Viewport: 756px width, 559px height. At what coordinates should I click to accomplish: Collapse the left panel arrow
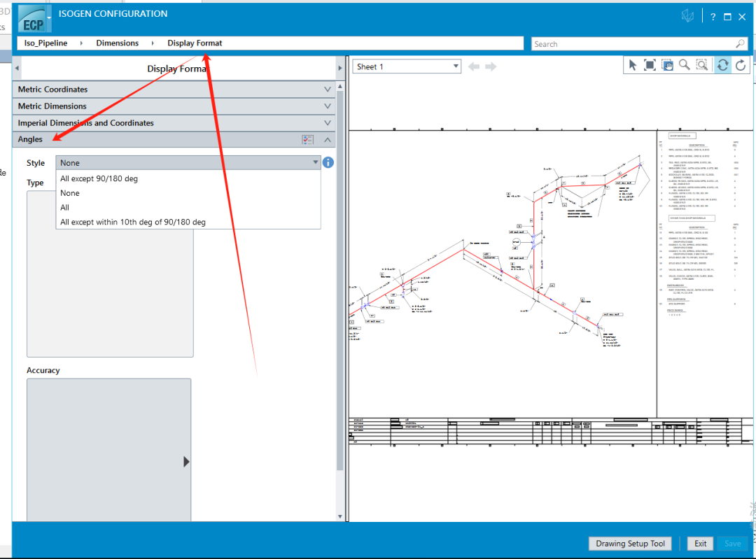pyautogui.click(x=17, y=69)
